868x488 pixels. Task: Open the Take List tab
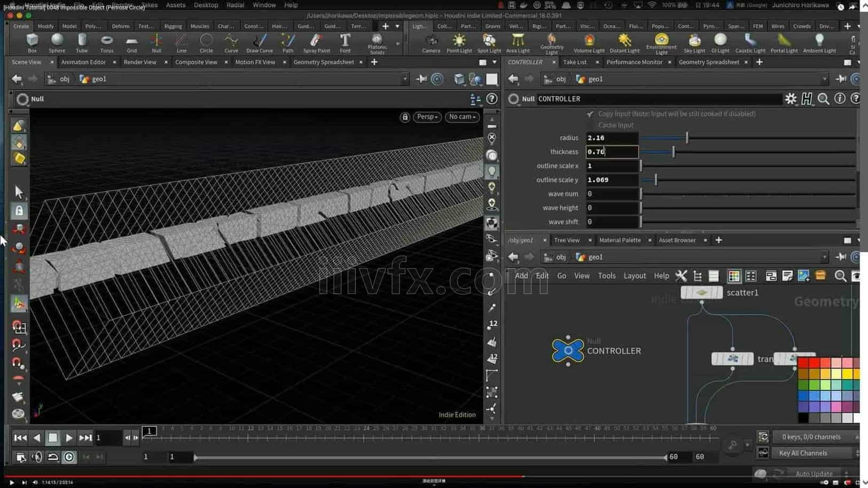coord(575,62)
